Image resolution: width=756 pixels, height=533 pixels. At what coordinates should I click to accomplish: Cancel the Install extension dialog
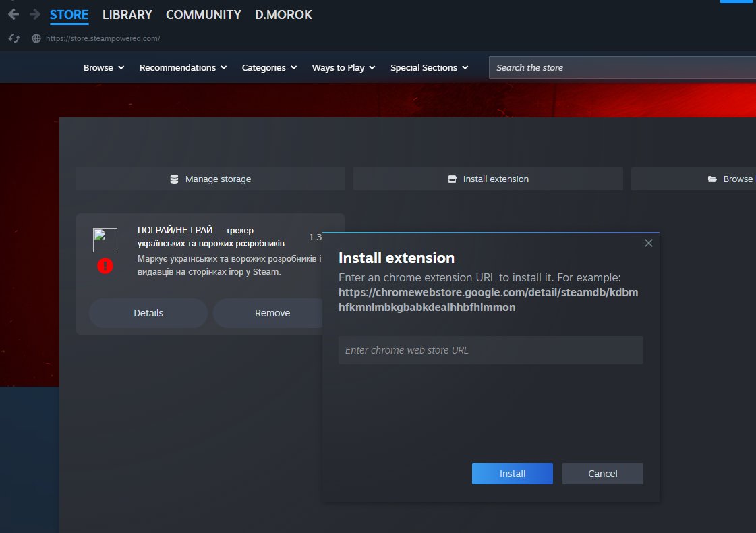(x=603, y=474)
